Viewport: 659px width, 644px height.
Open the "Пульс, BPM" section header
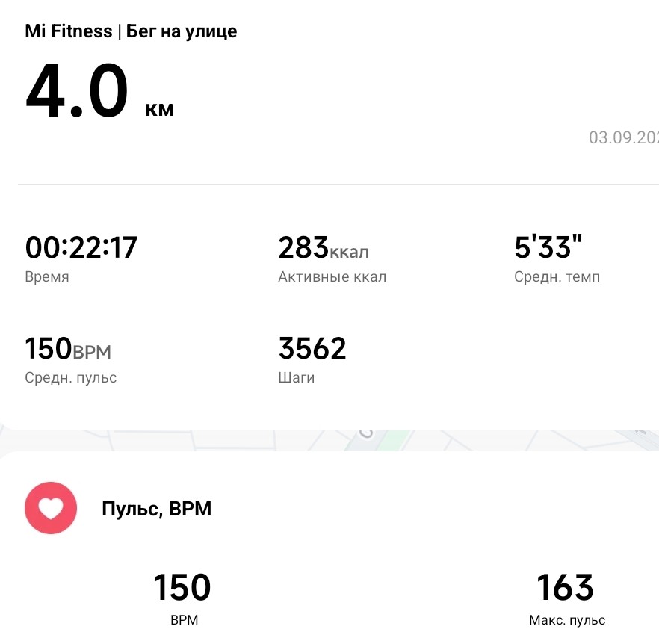click(156, 510)
